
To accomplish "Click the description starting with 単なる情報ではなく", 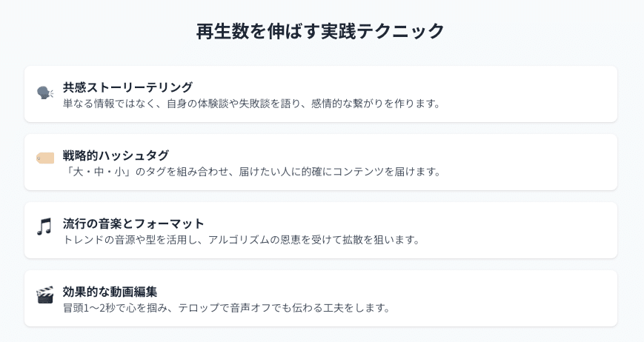I will (252, 104).
